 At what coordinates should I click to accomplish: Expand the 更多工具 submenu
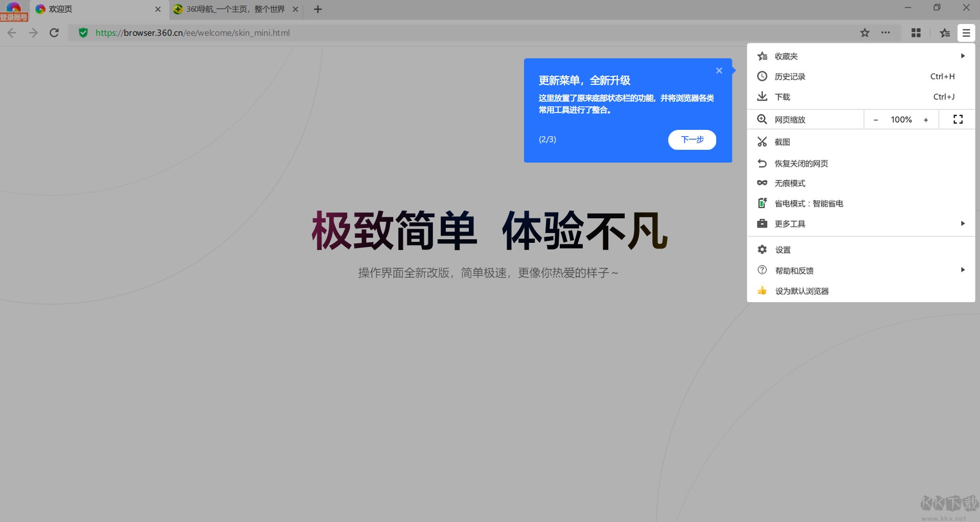[x=963, y=223]
